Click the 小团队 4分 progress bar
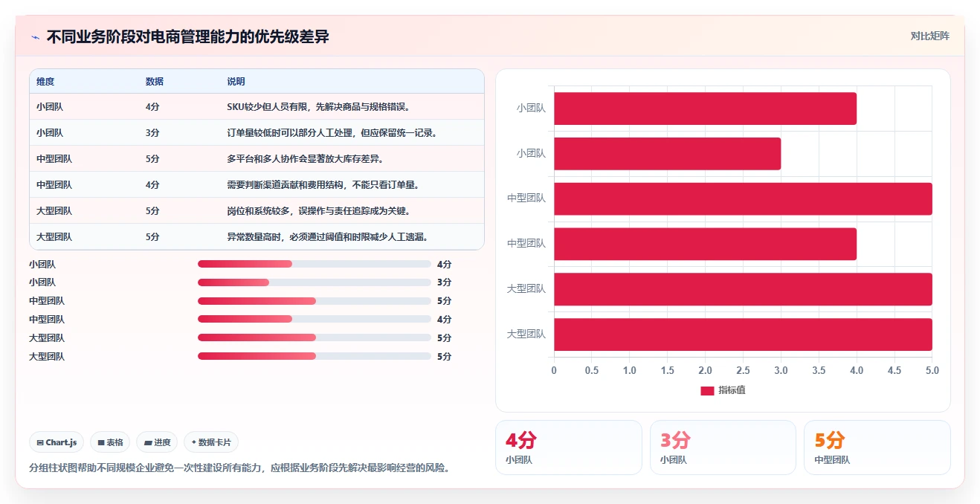Screen dimensions: 980x504 [315, 264]
